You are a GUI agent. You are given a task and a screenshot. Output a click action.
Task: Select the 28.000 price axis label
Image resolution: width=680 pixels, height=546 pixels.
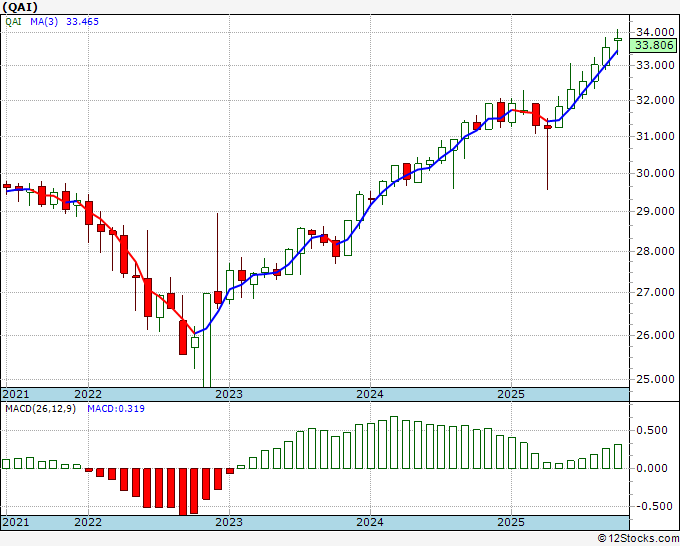[x=655, y=251]
